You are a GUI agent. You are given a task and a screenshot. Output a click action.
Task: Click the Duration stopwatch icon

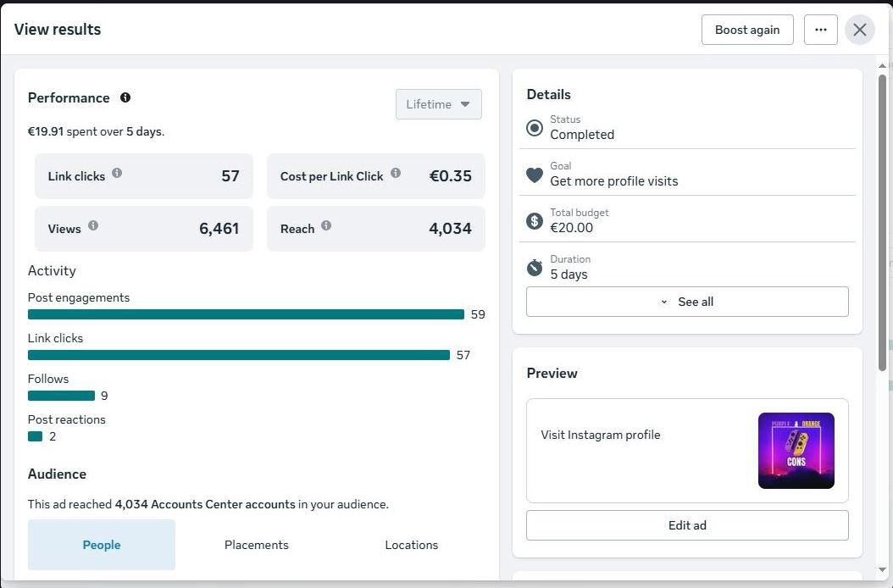[x=534, y=268]
